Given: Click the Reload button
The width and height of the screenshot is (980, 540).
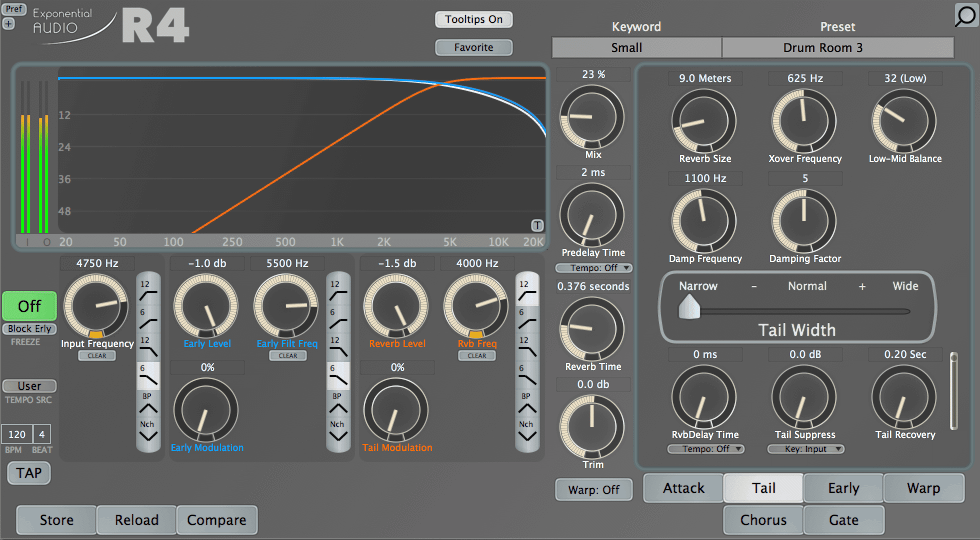Looking at the screenshot, I should pyautogui.click(x=136, y=520).
